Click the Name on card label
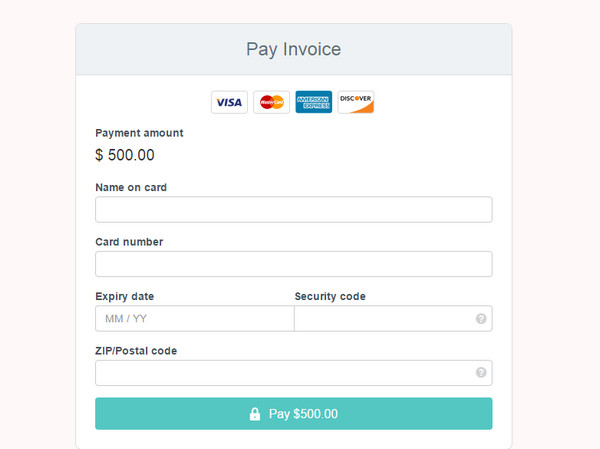This screenshot has height=449, width=600. [x=131, y=188]
